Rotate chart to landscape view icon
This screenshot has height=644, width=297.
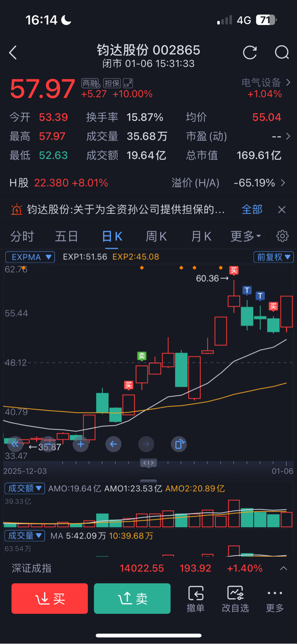point(179,444)
